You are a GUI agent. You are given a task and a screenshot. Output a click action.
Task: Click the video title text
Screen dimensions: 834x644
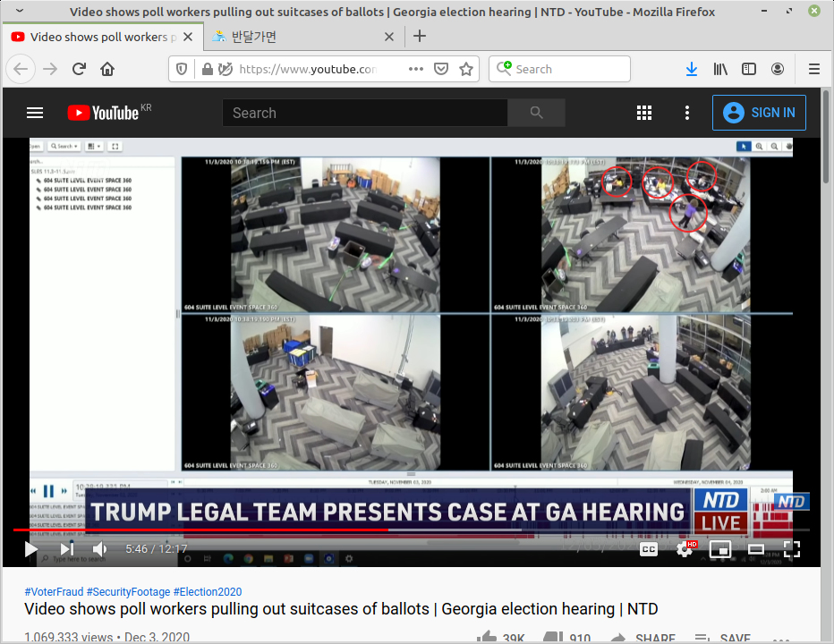tap(341, 609)
